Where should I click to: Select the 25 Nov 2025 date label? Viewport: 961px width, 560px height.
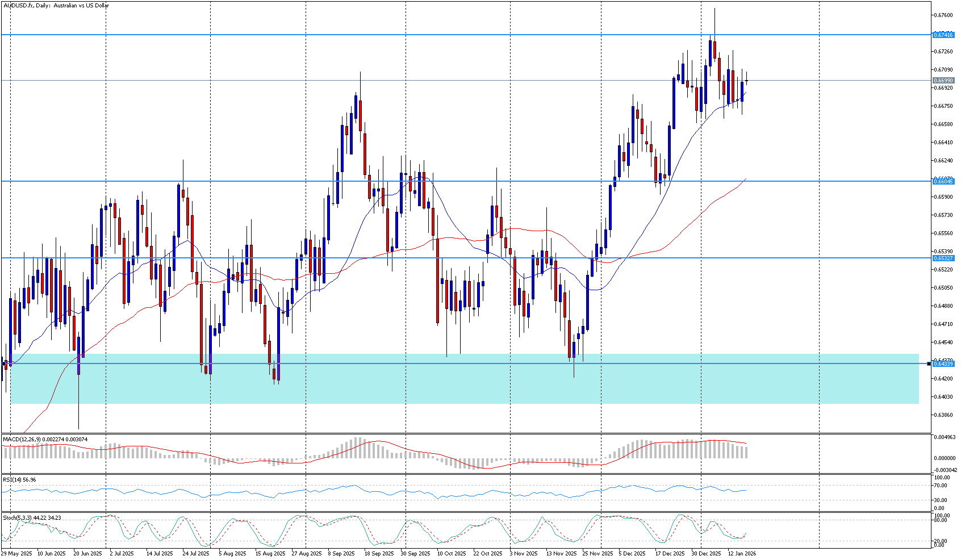click(598, 553)
